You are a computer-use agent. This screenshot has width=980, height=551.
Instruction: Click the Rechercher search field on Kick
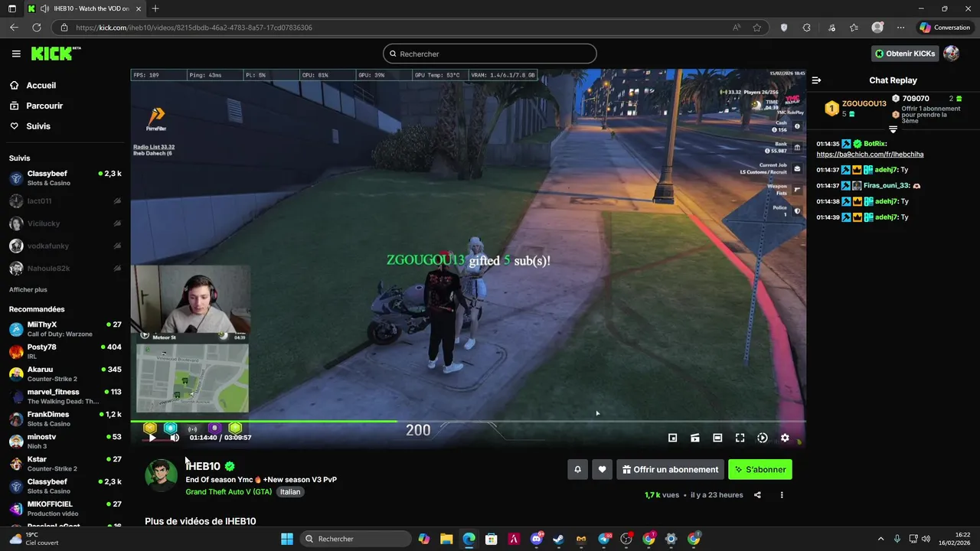pos(490,54)
